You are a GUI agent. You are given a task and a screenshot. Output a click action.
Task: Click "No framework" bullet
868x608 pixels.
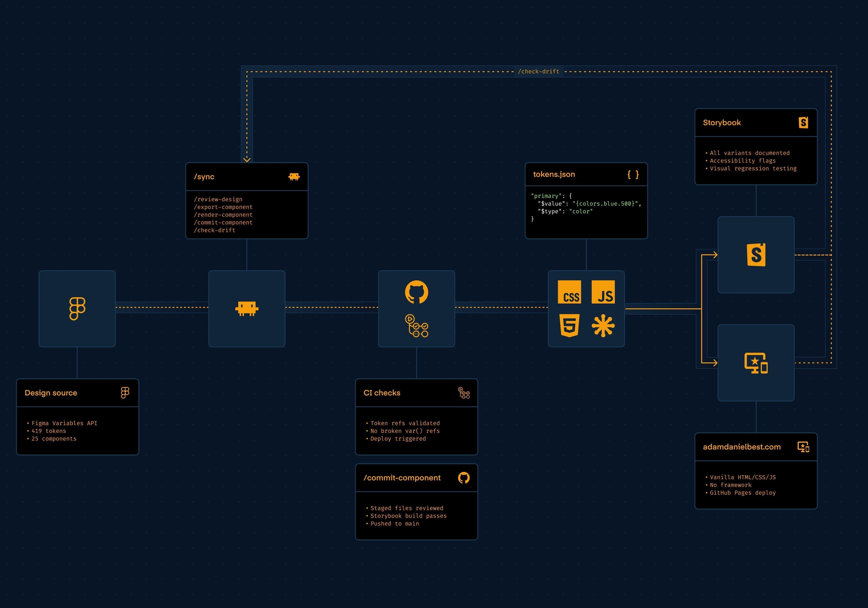728,485
